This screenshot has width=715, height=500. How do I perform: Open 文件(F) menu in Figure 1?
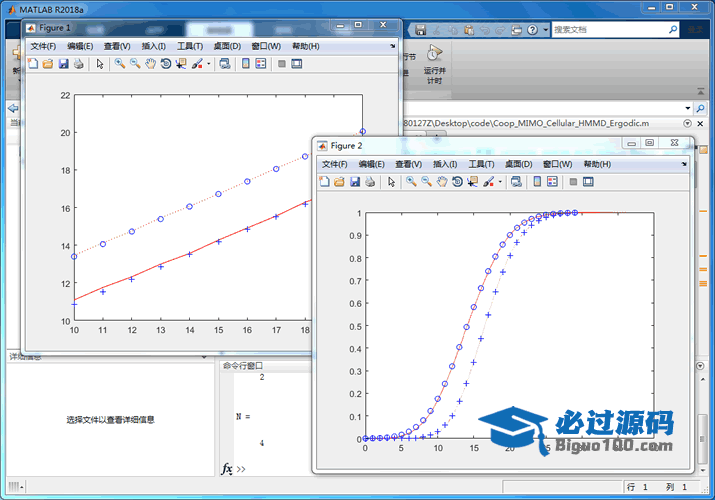[x=43, y=46]
